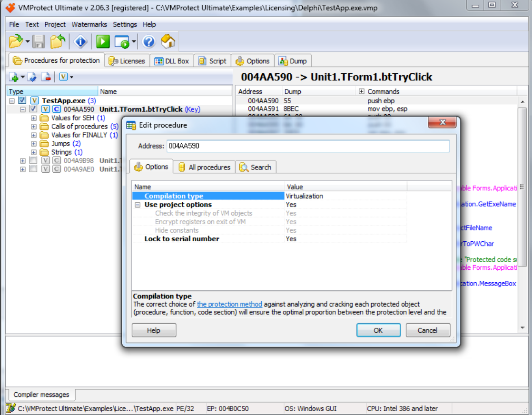Click the blue C icon on 004AA590 row

click(x=57, y=109)
